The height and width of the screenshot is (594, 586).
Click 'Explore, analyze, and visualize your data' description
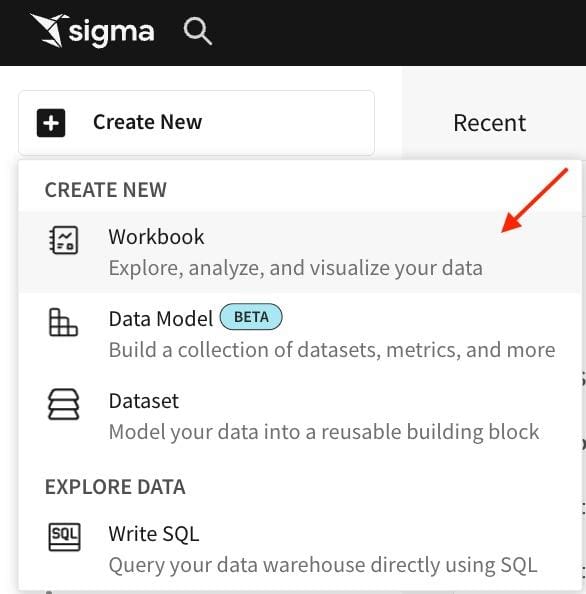point(295,268)
